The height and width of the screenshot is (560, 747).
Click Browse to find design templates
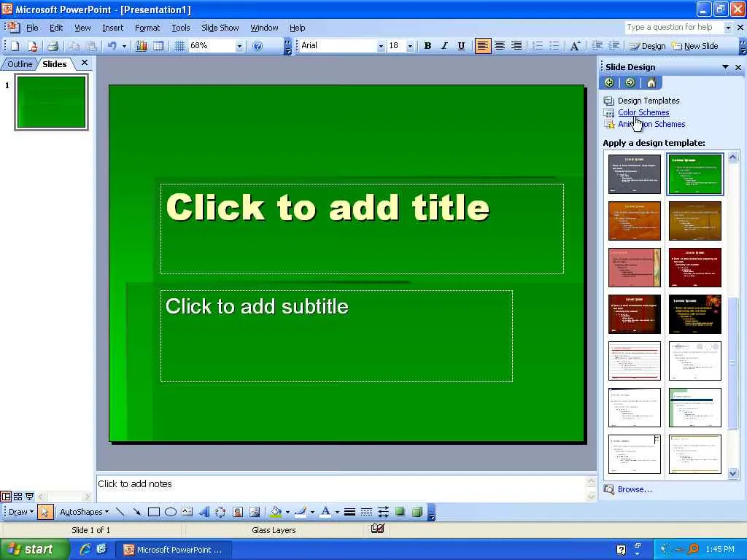635,489
